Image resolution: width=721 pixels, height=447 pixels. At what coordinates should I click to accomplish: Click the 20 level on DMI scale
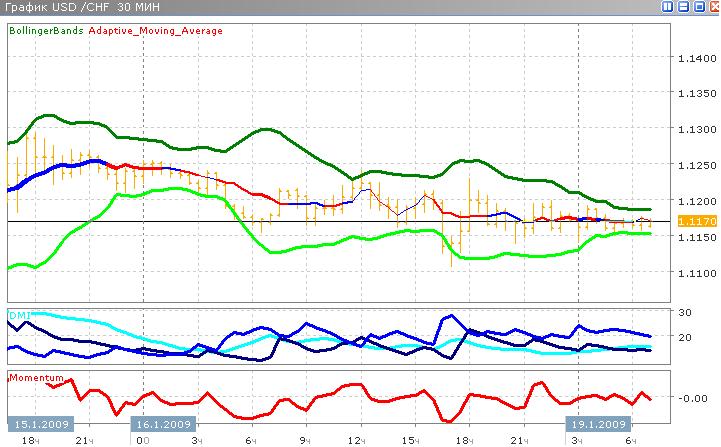(x=685, y=338)
